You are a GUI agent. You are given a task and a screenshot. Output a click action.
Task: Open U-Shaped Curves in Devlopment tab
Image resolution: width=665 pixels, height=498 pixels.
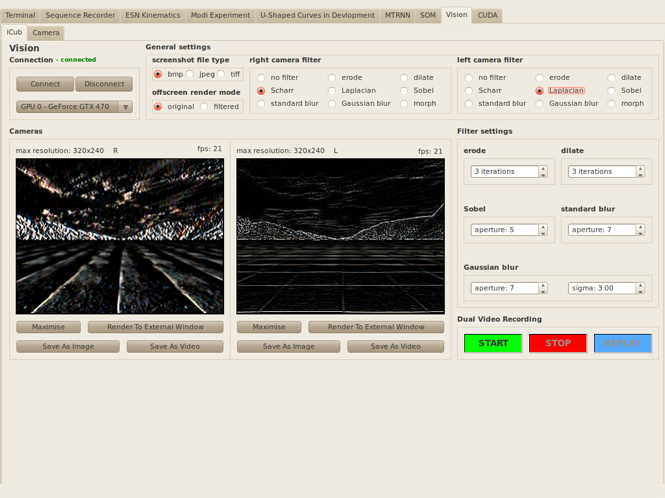[318, 15]
